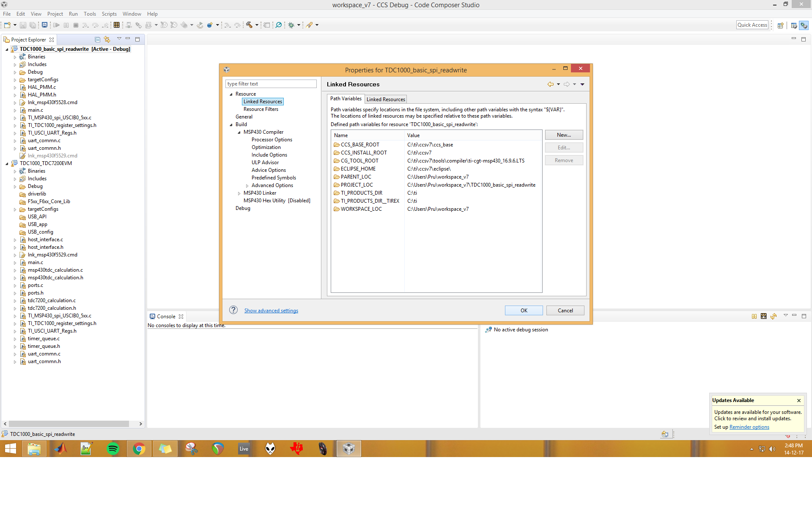
Task: Expand main.c in the first project
Action: 15,110
